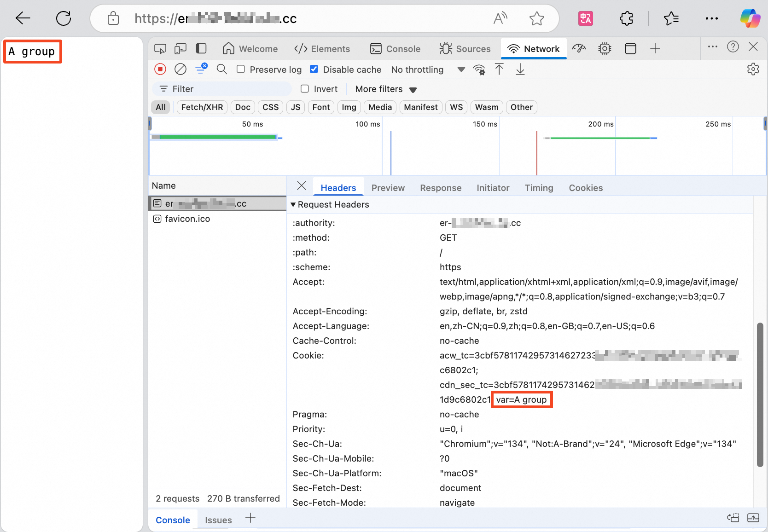Open the Favorites list icon
The height and width of the screenshot is (532, 768).
pos(671,18)
